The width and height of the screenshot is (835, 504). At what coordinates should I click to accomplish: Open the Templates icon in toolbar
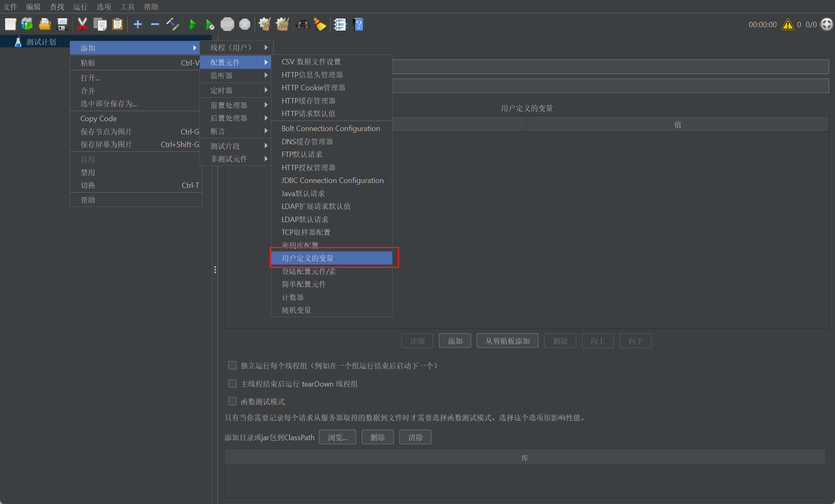pyautogui.click(x=27, y=24)
